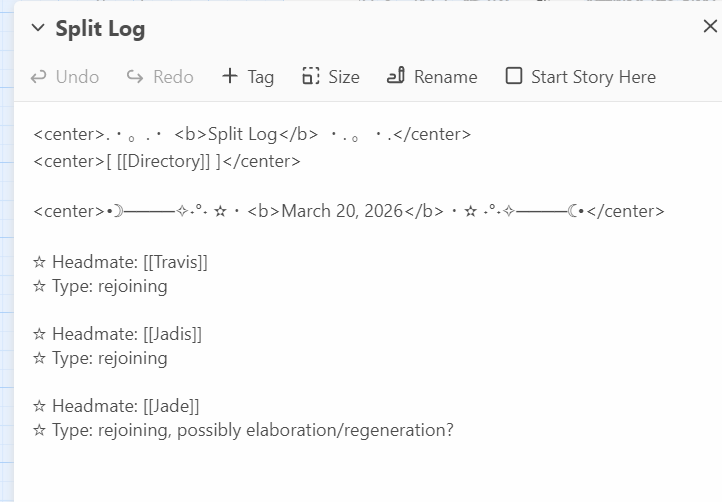Open the passage Size options
This screenshot has width=722, height=502.
click(x=331, y=77)
